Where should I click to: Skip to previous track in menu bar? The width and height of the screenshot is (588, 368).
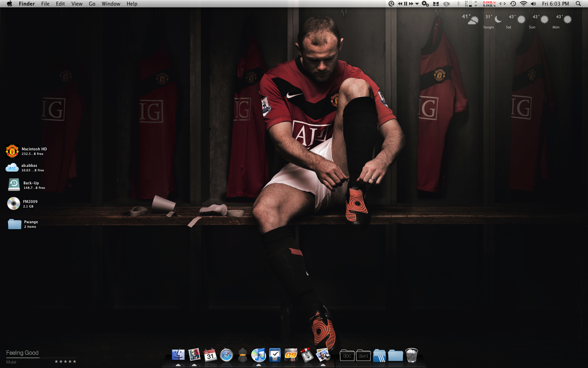(400, 4)
